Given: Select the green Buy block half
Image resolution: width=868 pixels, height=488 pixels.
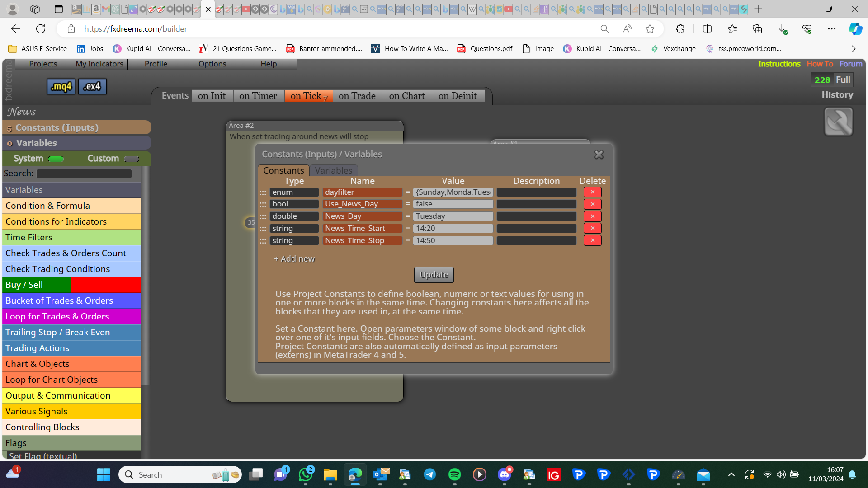Looking at the screenshot, I should click(37, 285).
